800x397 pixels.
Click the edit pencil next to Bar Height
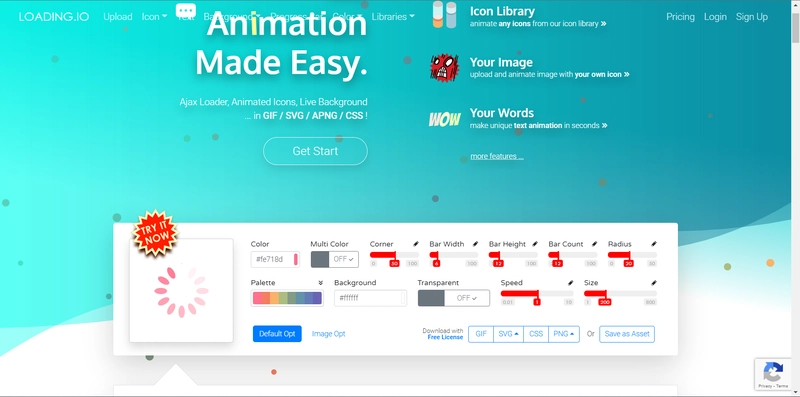pyautogui.click(x=535, y=244)
